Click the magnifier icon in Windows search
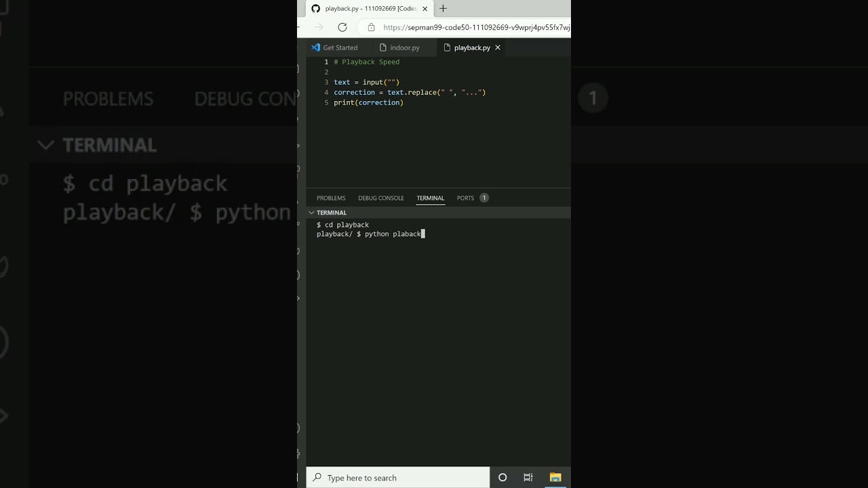 pos(317,478)
